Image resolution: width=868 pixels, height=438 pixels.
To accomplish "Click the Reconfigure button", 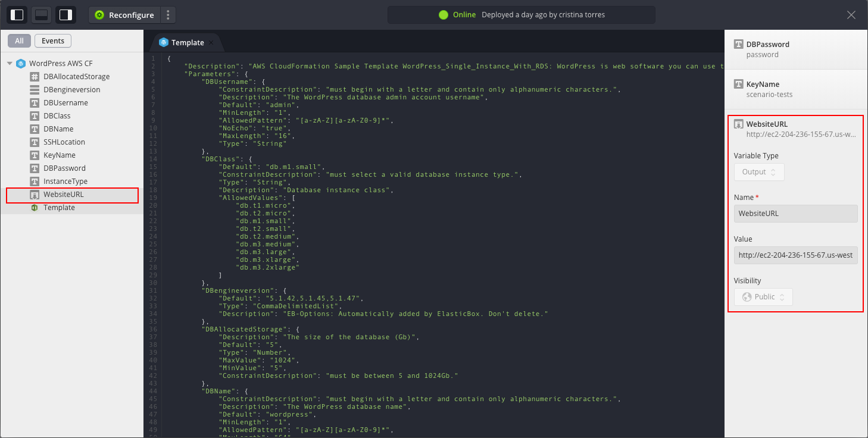I will (124, 15).
